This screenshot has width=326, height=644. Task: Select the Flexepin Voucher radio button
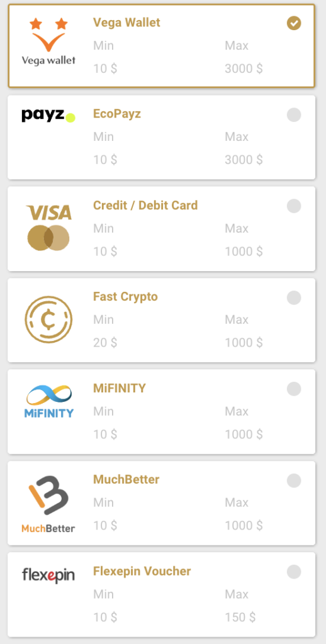(x=294, y=571)
